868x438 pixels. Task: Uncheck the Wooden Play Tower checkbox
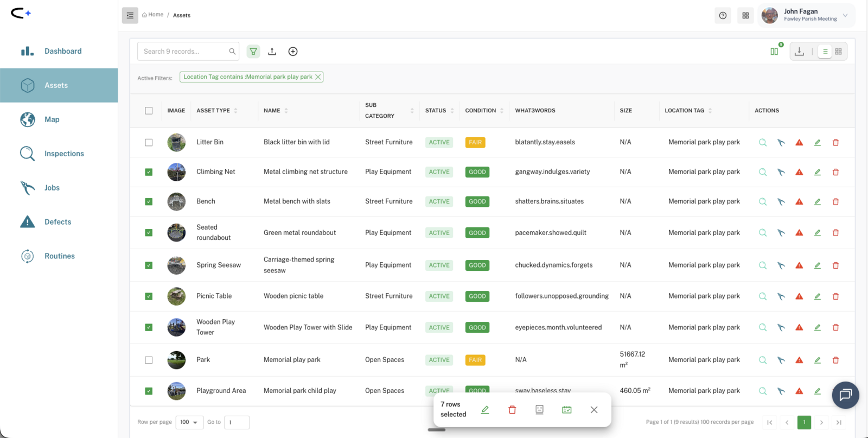[x=149, y=327]
